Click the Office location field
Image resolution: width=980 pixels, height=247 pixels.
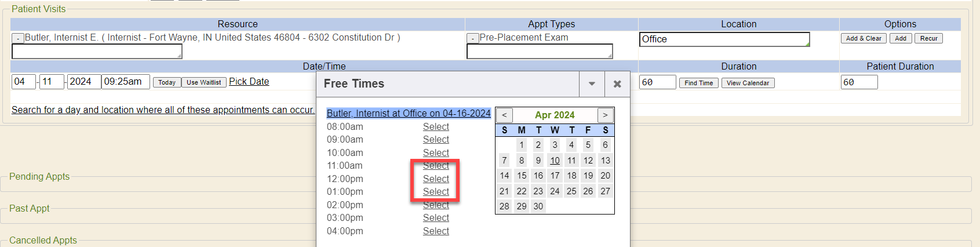point(724,39)
